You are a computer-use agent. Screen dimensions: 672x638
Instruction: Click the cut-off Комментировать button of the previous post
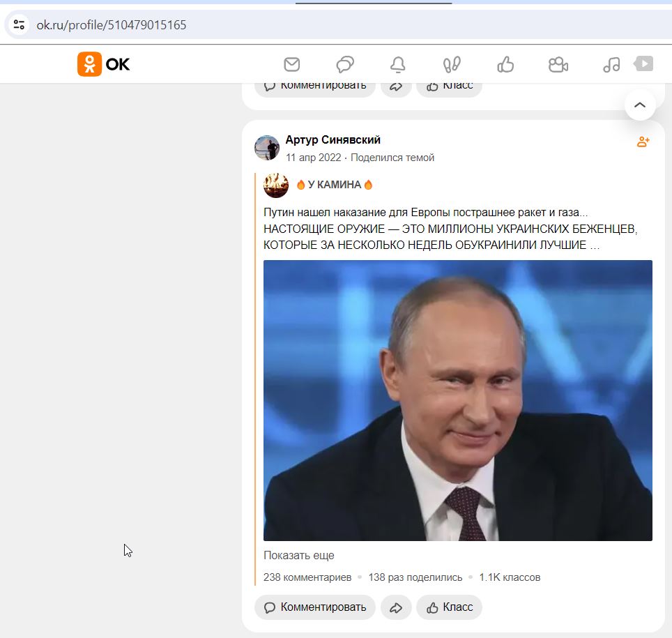pos(315,89)
